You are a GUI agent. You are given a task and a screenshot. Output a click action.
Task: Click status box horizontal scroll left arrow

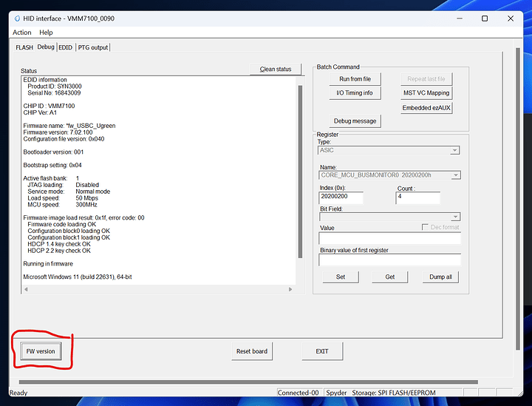(x=26, y=289)
